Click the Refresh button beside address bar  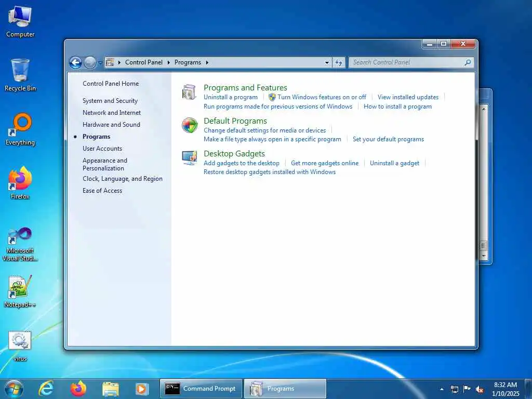click(339, 62)
